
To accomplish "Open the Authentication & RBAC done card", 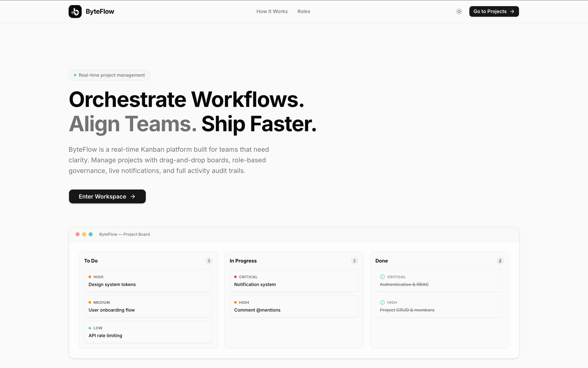I will (439, 281).
